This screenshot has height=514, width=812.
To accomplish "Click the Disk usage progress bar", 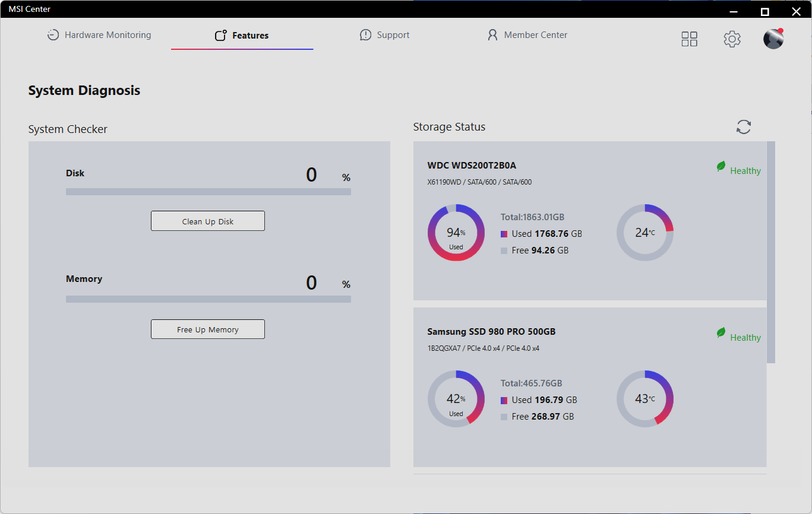I will [x=208, y=192].
